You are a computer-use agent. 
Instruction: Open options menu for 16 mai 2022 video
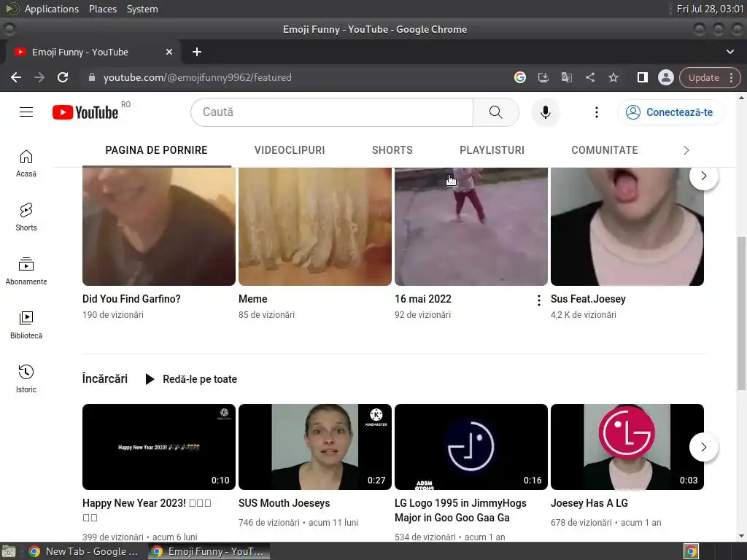click(x=539, y=300)
